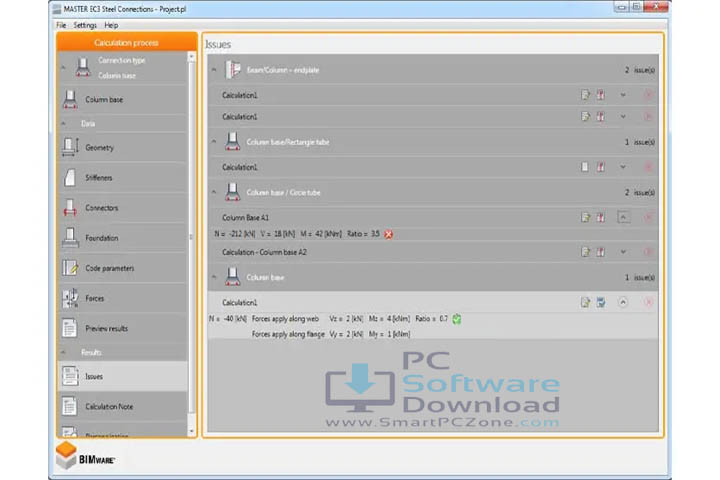The width and height of the screenshot is (720, 480).
Task: Click the Column base / Circle tube group icon
Action: click(x=233, y=192)
